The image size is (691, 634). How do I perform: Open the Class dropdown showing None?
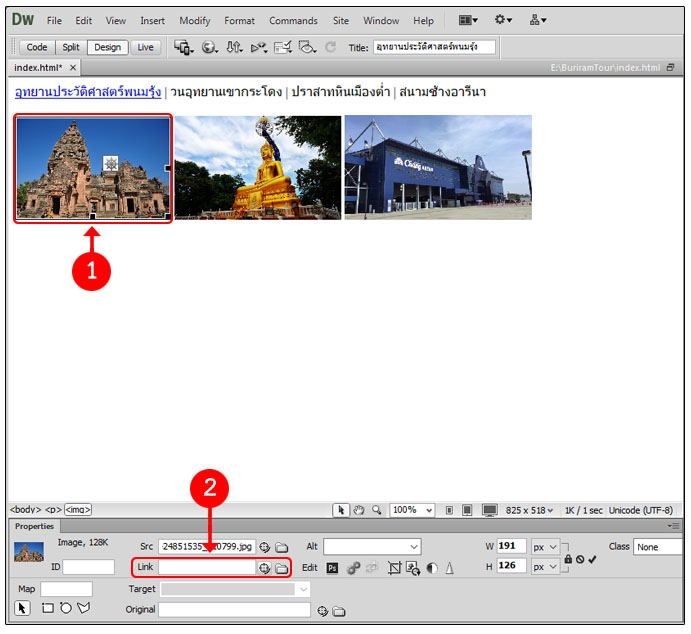tap(658, 547)
